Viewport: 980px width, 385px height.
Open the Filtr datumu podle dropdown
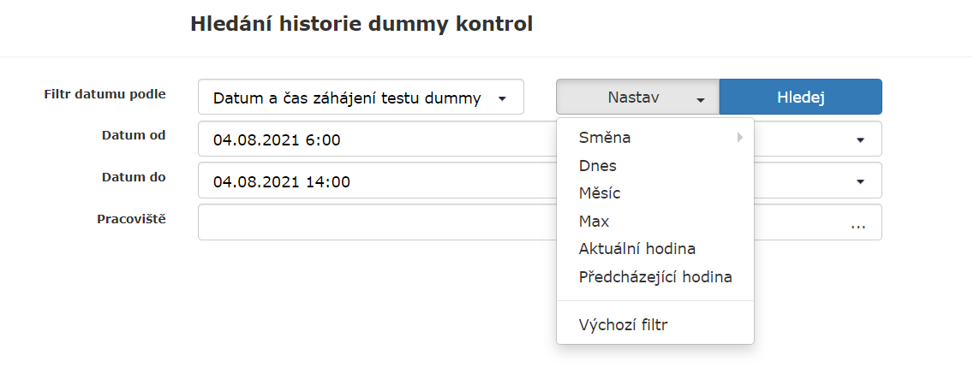click(x=360, y=98)
